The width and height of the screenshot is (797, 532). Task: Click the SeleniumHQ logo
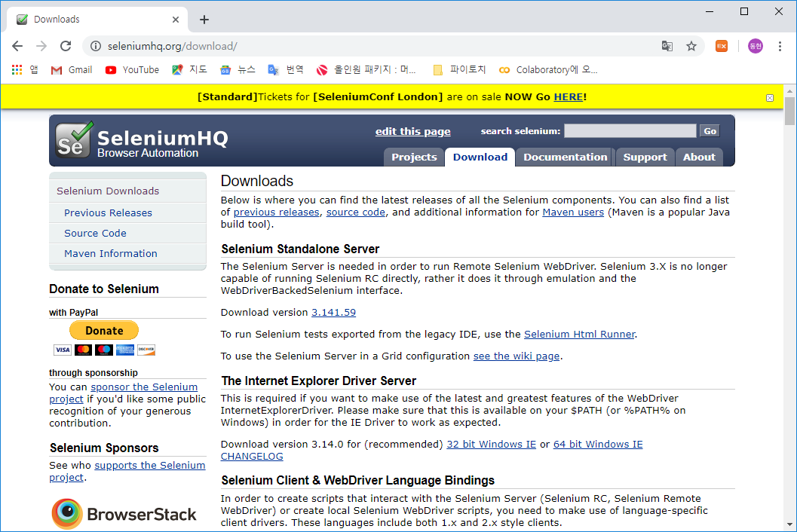click(142, 140)
